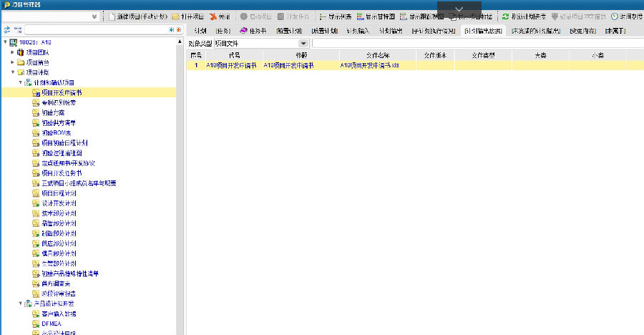The image size is (644, 335).
Task: Select 客户输入数据 in the tree
Action: 59,314
